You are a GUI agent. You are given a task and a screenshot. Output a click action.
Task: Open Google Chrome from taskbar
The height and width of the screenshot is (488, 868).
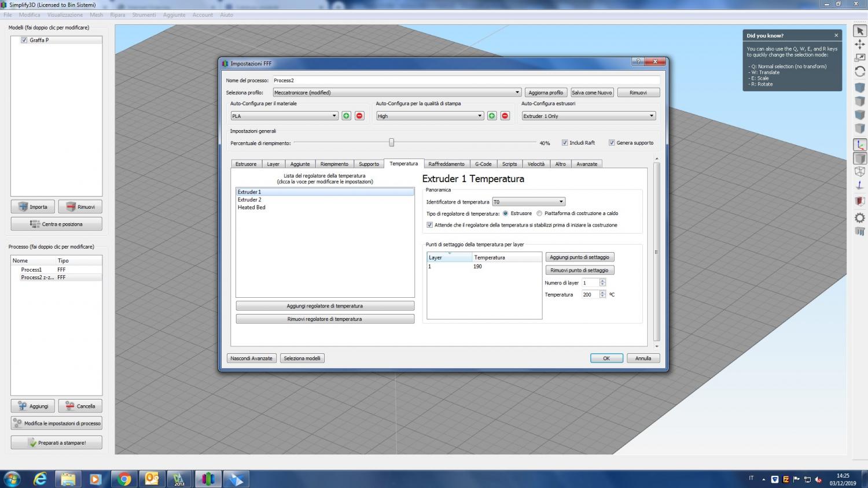click(x=124, y=479)
